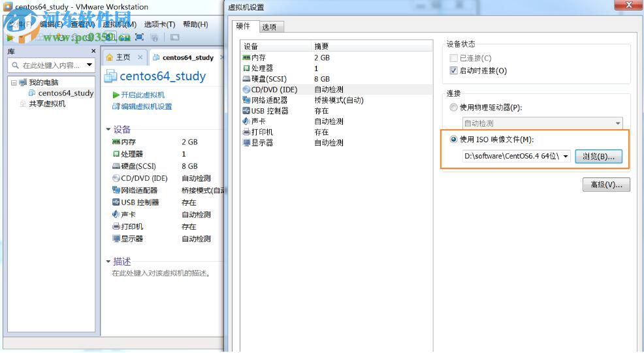This screenshot has height=353, width=644.
Task: Click the 浏览(B)... browse button
Action: [x=598, y=157]
